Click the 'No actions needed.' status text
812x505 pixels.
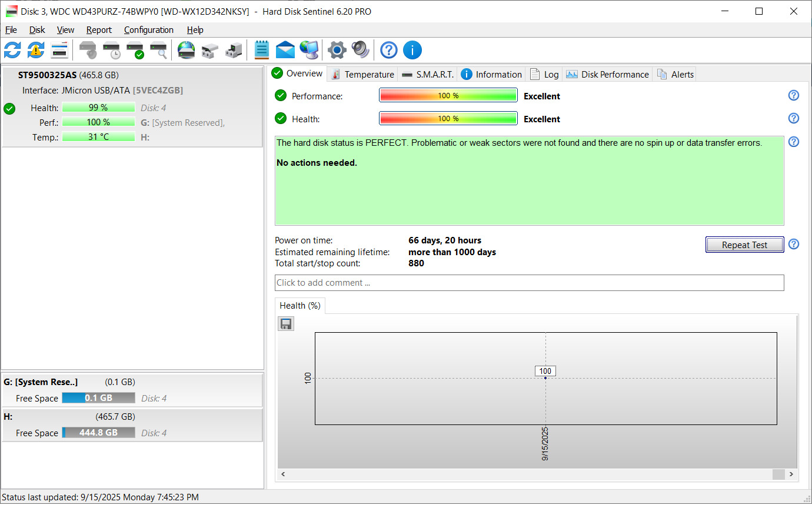(317, 163)
